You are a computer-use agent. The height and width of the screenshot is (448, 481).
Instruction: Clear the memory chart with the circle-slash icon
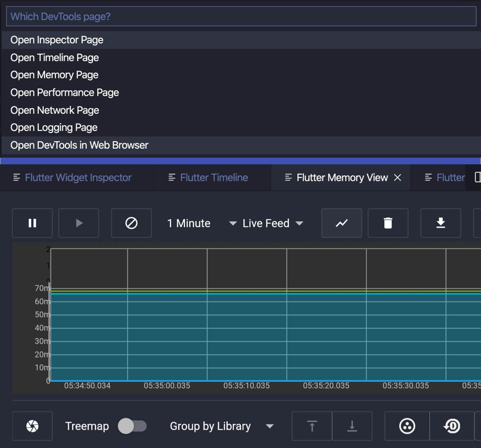pyautogui.click(x=131, y=223)
